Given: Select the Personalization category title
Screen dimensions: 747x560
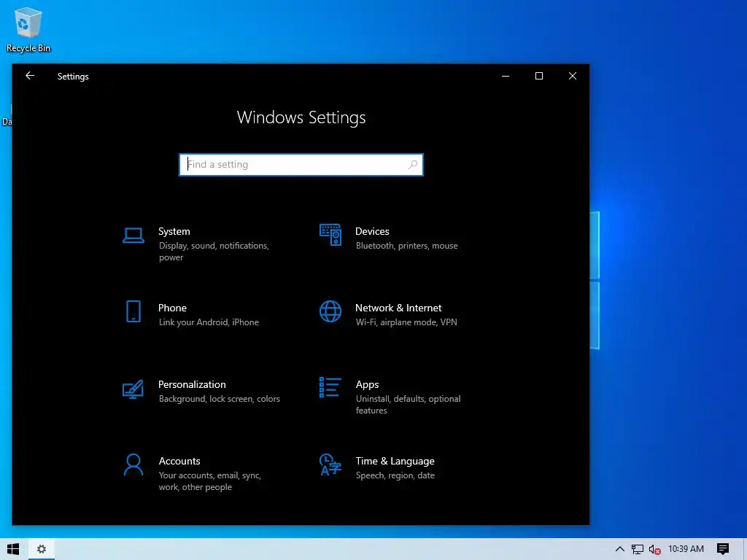Looking at the screenshot, I should (x=192, y=384).
